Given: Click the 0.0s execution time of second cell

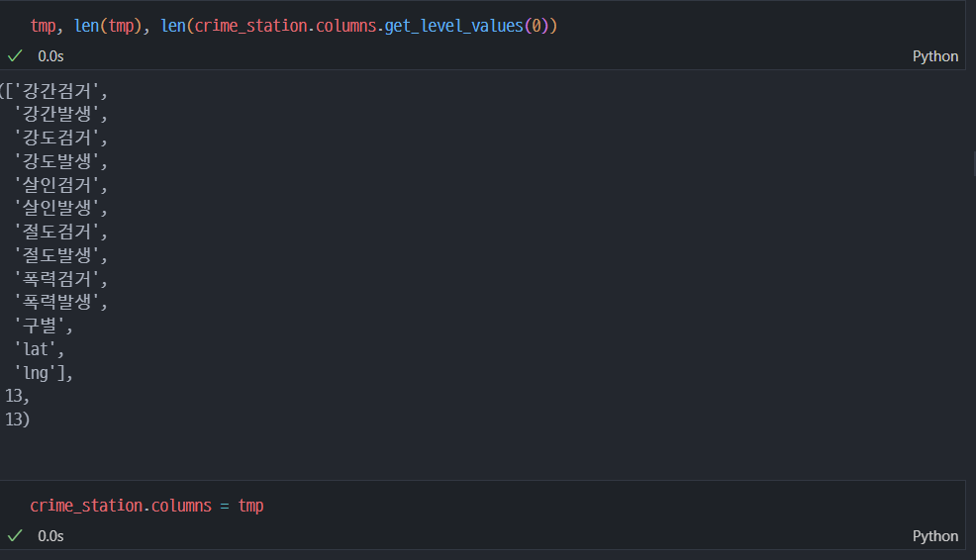Looking at the screenshot, I should click(50, 535).
